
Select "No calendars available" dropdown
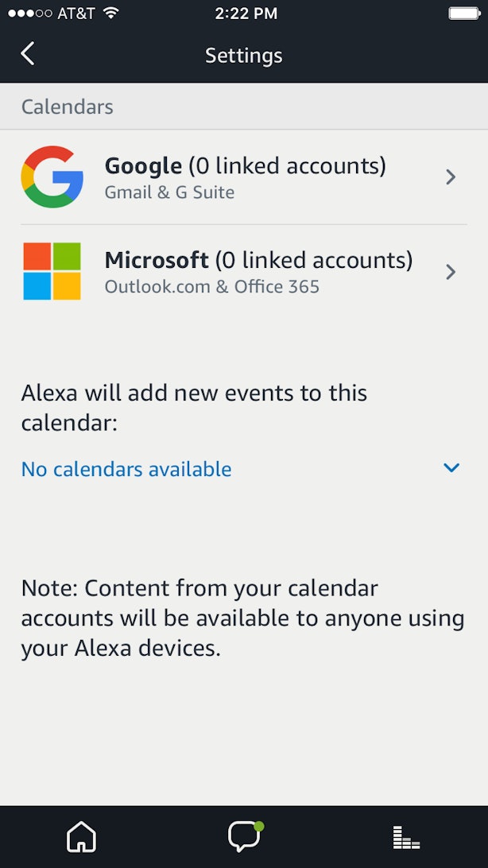click(x=126, y=470)
